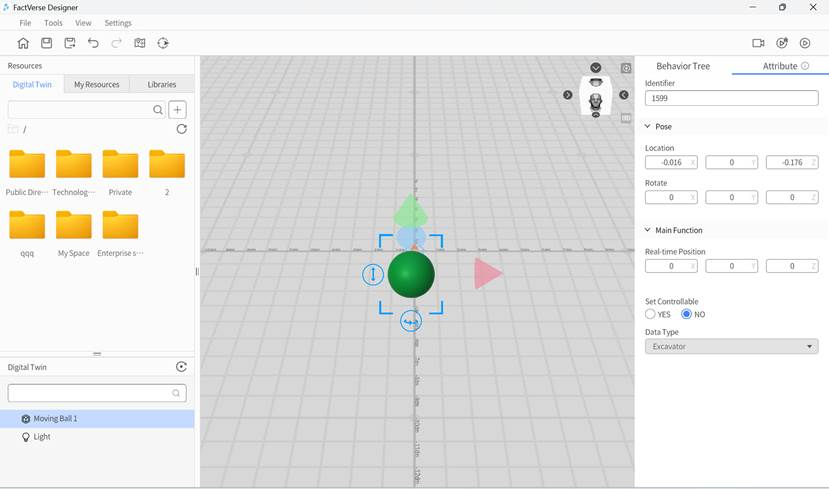Click the Location Z field
Screen dimensions: 829x489
[x=792, y=163]
